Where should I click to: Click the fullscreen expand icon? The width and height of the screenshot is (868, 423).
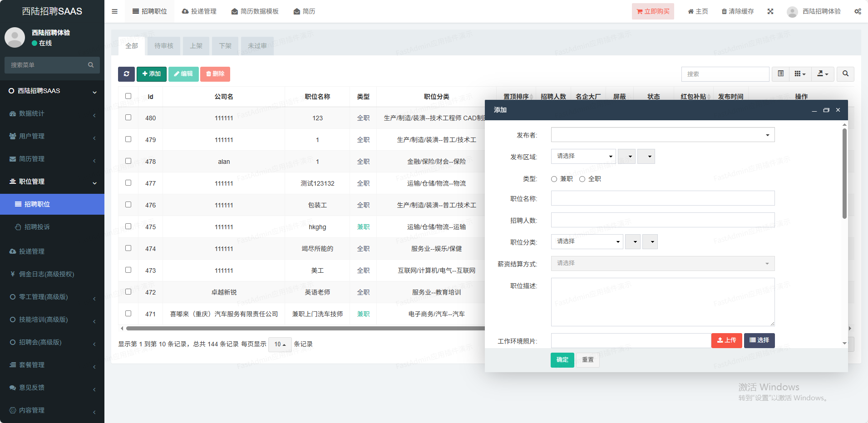point(770,11)
